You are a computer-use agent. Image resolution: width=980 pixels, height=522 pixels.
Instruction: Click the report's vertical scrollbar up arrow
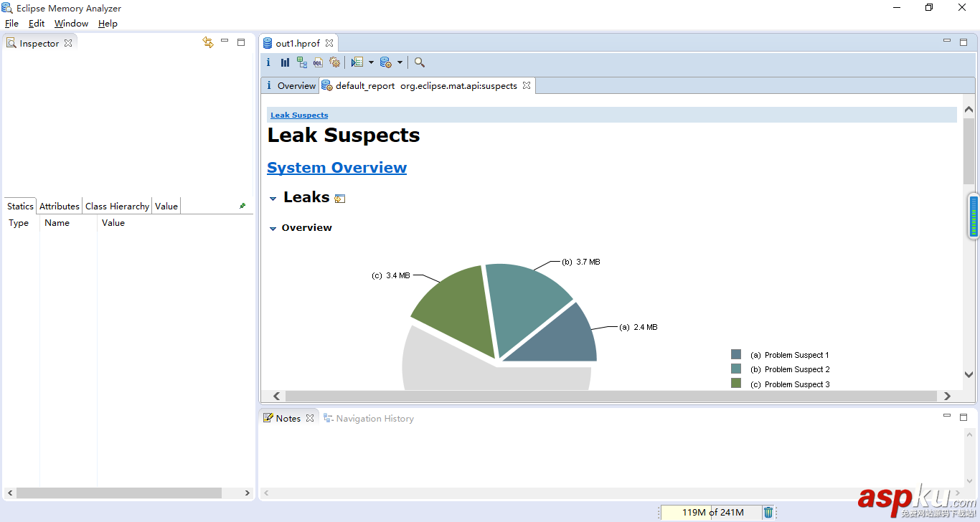[969, 110]
